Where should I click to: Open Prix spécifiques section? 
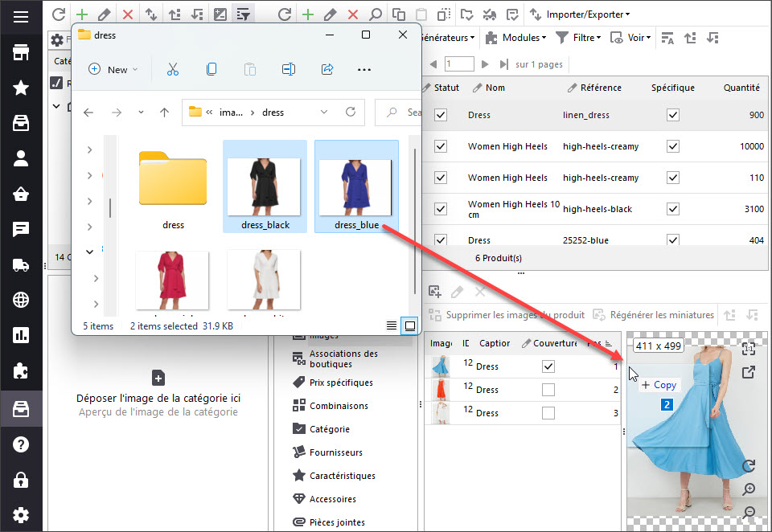pyautogui.click(x=333, y=383)
